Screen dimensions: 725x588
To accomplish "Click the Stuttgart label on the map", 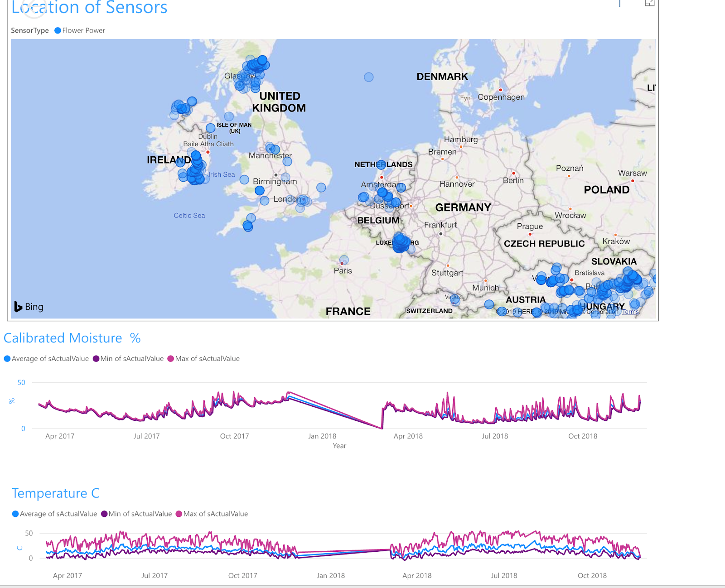I will coord(447,273).
